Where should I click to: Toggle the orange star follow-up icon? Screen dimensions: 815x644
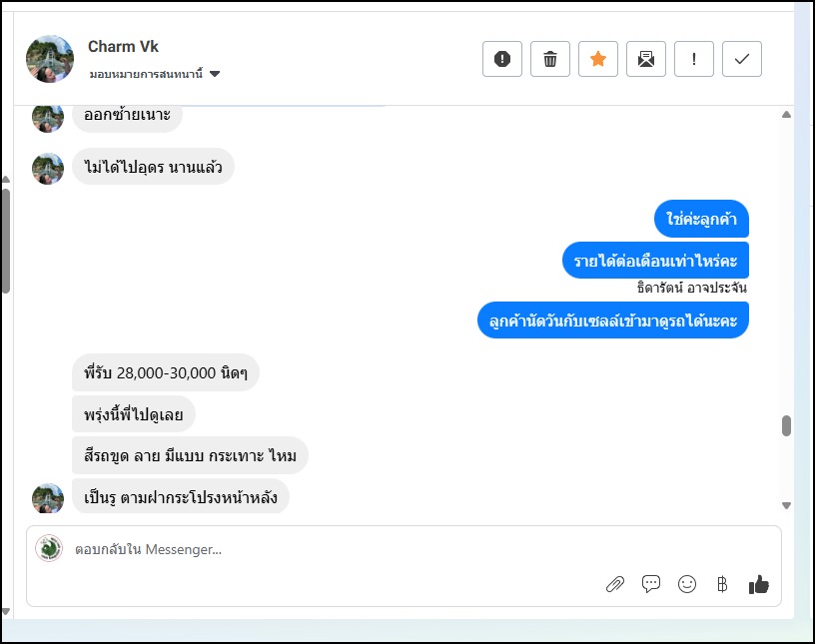coord(597,59)
